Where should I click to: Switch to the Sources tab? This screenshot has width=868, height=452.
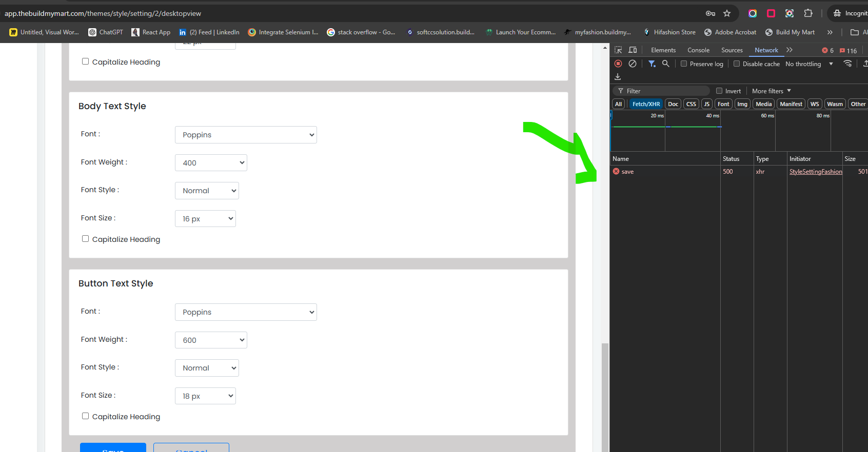(732, 50)
